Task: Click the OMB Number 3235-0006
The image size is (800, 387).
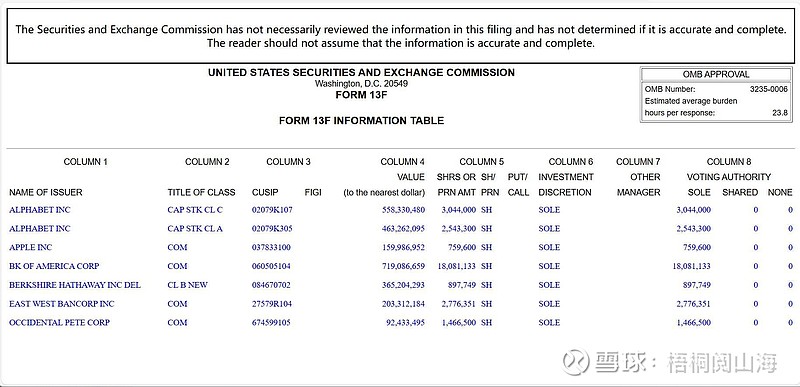Action: click(768, 89)
